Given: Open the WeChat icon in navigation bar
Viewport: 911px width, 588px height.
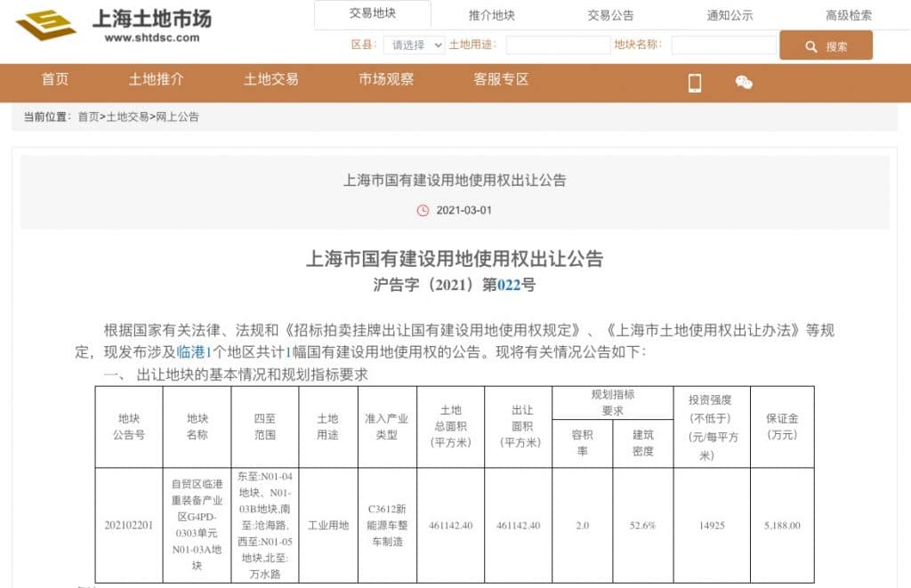Looking at the screenshot, I should click(x=744, y=82).
